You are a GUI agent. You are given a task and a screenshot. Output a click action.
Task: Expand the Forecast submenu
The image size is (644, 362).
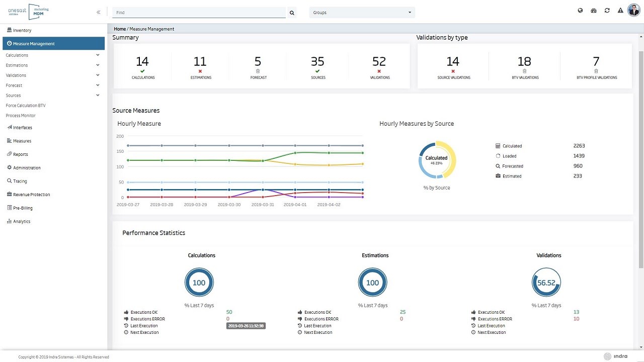[53, 85]
